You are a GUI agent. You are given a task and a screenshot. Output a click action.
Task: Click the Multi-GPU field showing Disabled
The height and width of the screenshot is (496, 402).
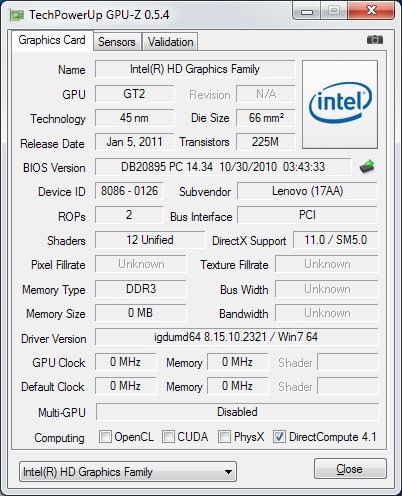[237, 412]
